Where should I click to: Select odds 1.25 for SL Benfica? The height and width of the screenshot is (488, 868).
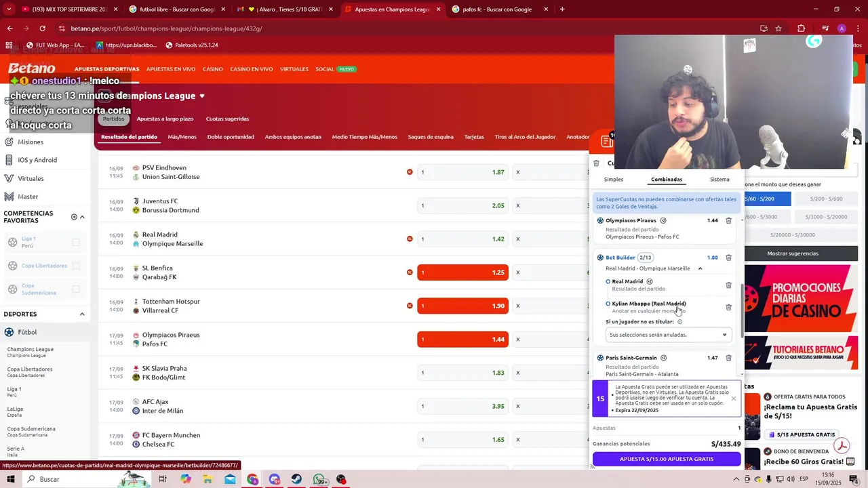[462, 272]
